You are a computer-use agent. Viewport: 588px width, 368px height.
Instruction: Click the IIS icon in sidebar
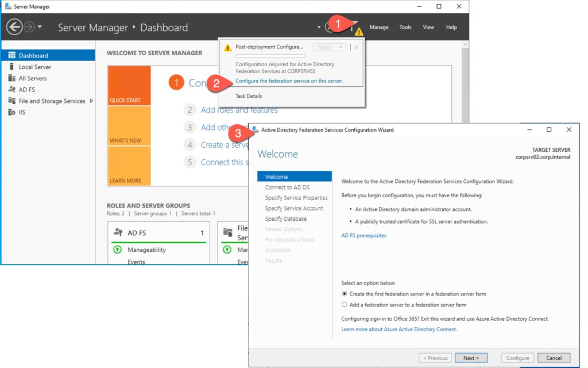(x=11, y=112)
